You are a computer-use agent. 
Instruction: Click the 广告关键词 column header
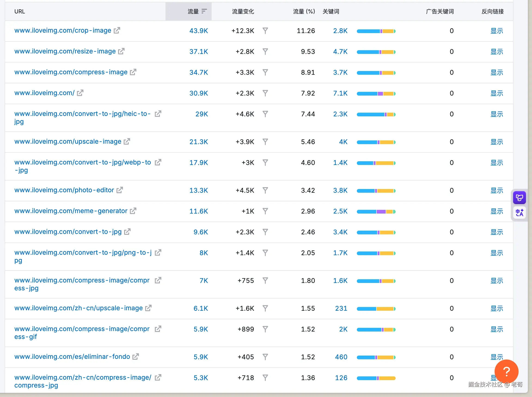coord(440,11)
